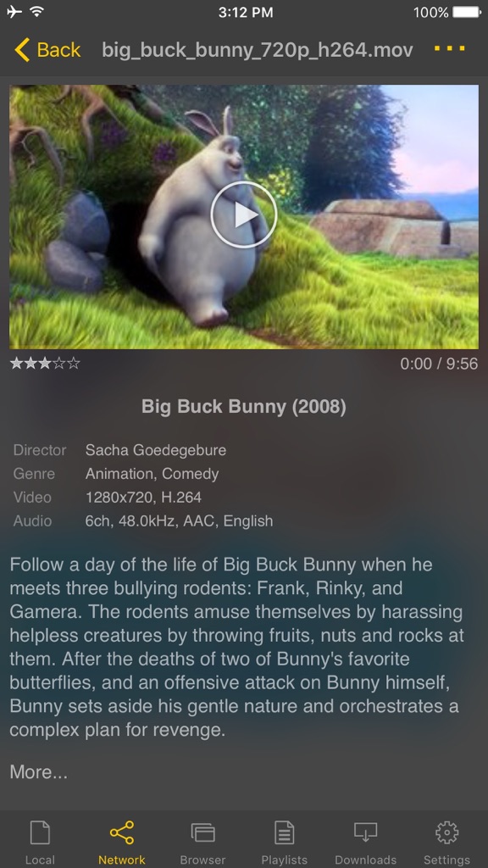Open the Downloads tab icon
This screenshot has height=868, width=488.
(365, 832)
